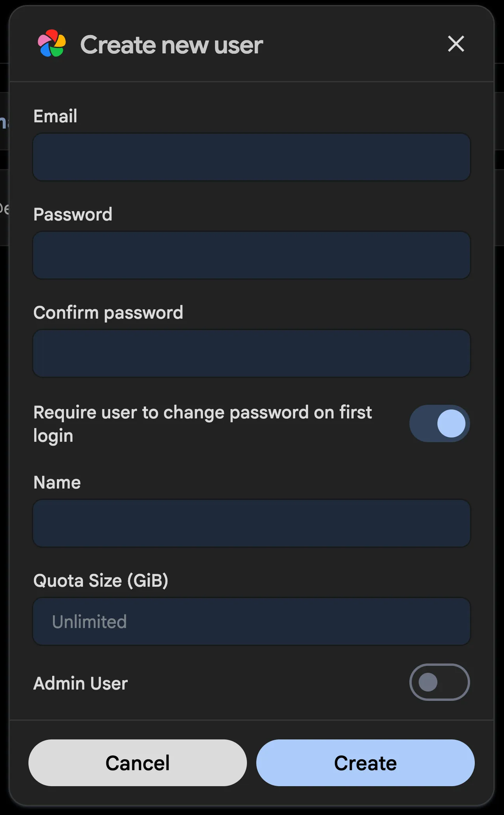
Task: Click the Email label text
Action: pos(55,116)
